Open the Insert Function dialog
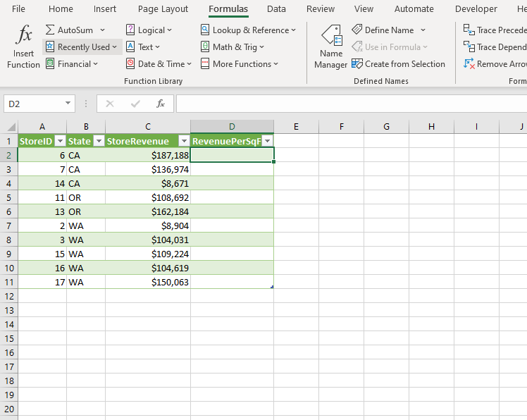Viewport: 527px width, 420px height. click(x=23, y=47)
